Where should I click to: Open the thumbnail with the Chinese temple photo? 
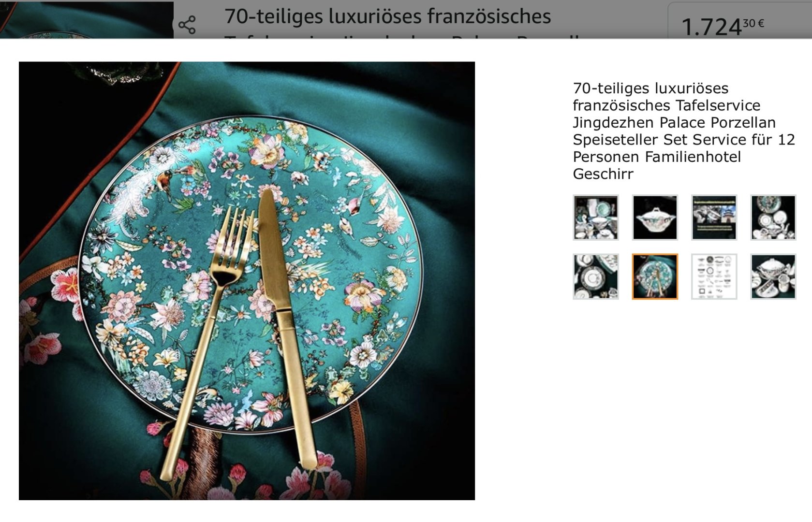714,217
